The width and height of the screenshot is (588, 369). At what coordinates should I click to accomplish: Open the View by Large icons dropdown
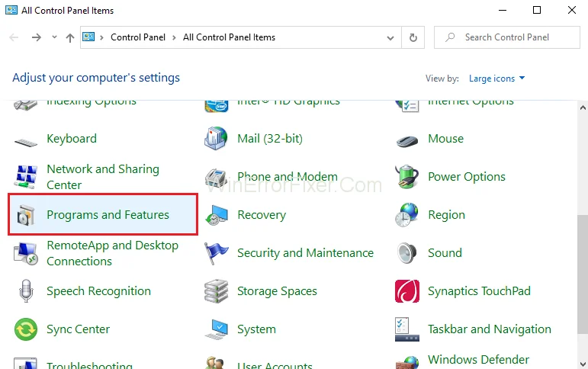[496, 79]
